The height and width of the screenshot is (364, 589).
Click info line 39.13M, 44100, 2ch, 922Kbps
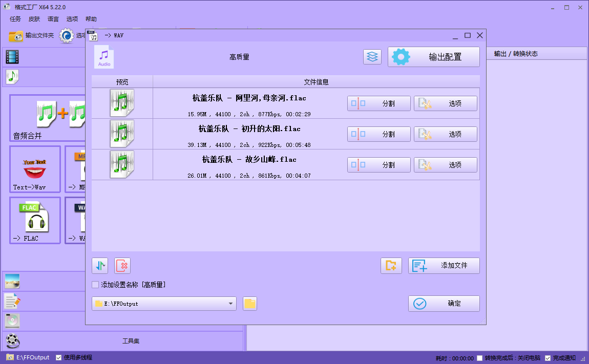point(249,145)
